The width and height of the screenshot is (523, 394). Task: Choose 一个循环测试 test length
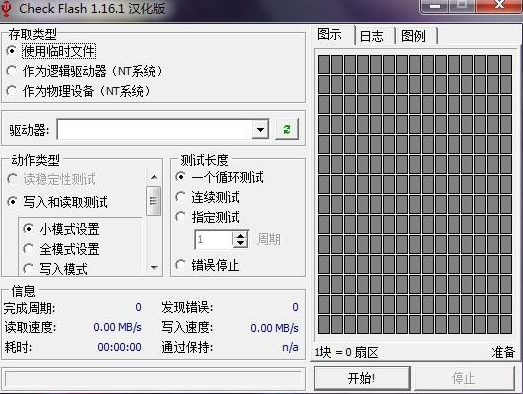pos(219,177)
